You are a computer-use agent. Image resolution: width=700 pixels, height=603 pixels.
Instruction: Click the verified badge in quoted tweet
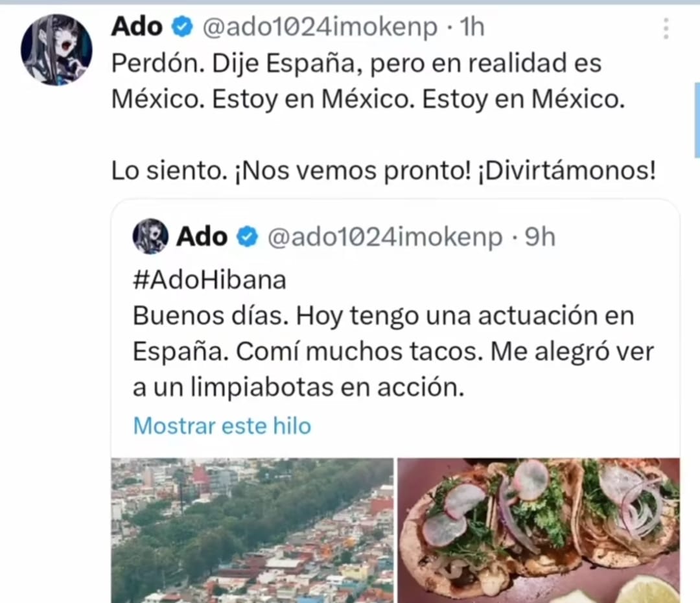[x=248, y=237]
